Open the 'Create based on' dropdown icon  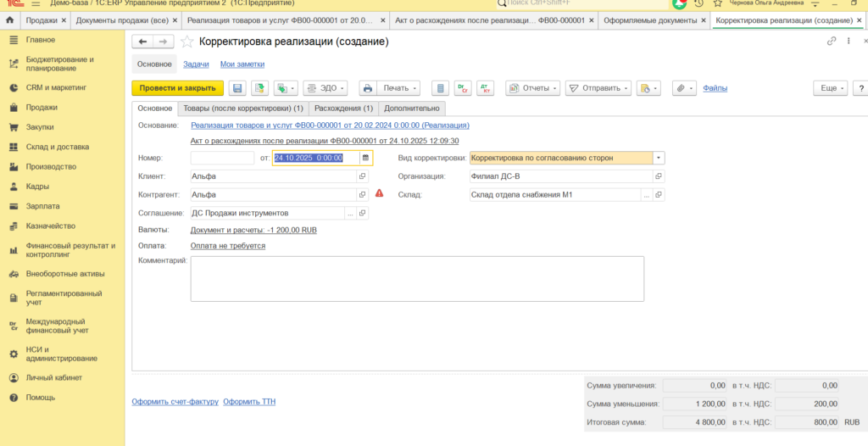[286, 88]
